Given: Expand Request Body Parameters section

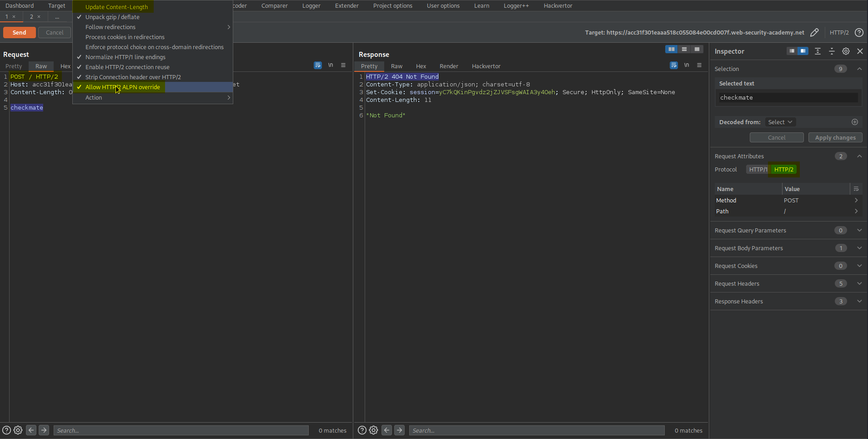Looking at the screenshot, I should (859, 248).
